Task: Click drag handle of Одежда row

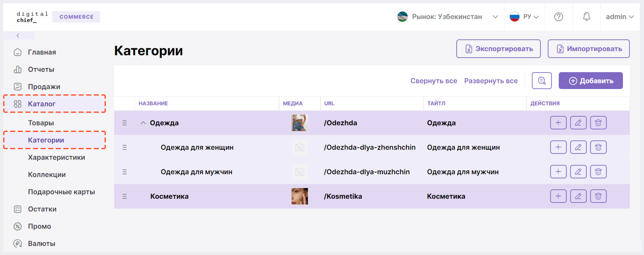Action: click(124, 123)
